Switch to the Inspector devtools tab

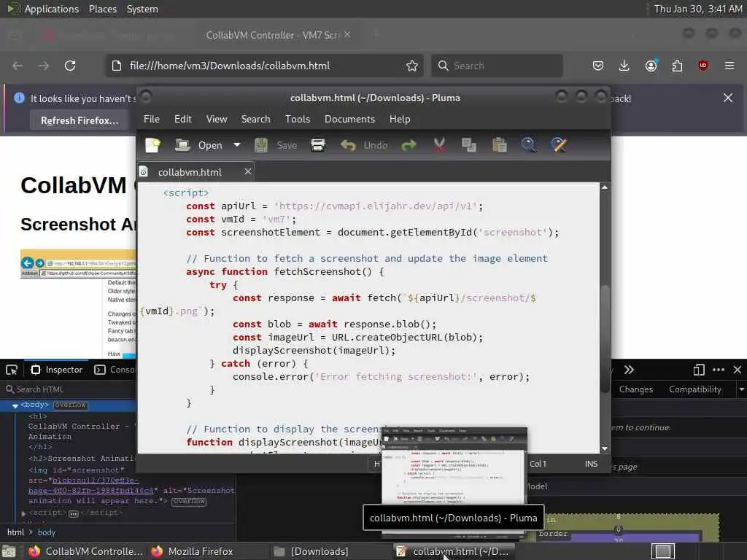[x=57, y=370]
